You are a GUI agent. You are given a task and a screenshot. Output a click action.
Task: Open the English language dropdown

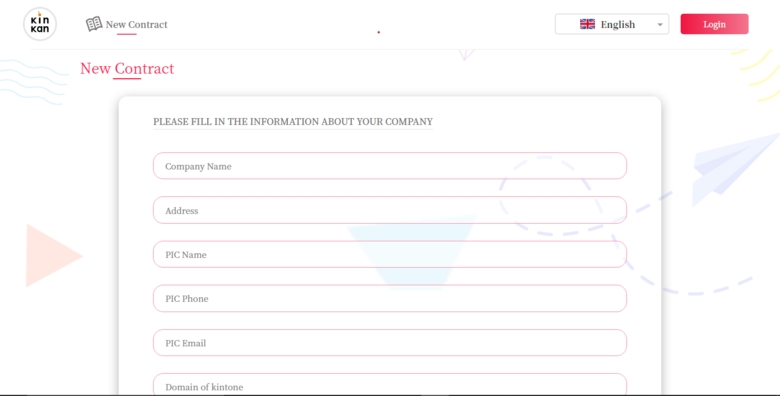[612, 24]
